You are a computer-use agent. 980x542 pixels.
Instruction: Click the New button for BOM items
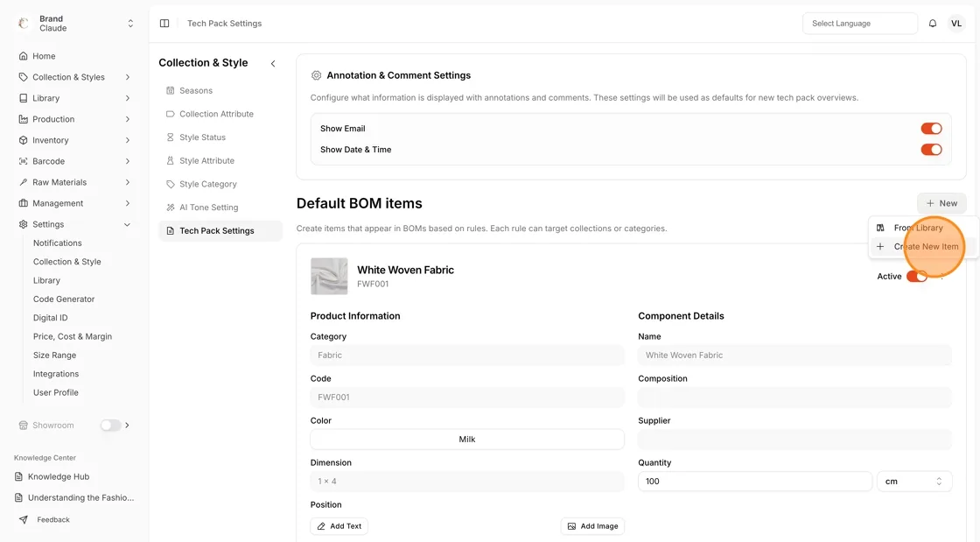[x=941, y=204]
